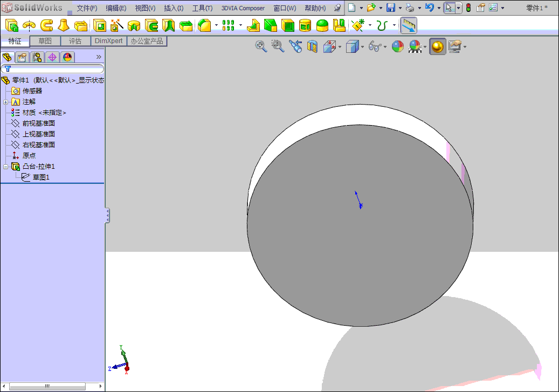Select the Fillet tool
Screen dimensions: 559x392
[x=204, y=25]
